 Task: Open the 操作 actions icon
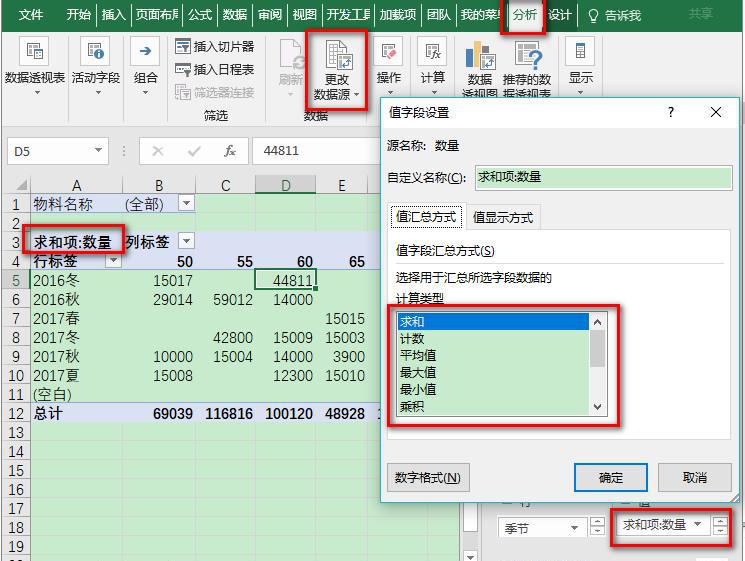[x=389, y=51]
